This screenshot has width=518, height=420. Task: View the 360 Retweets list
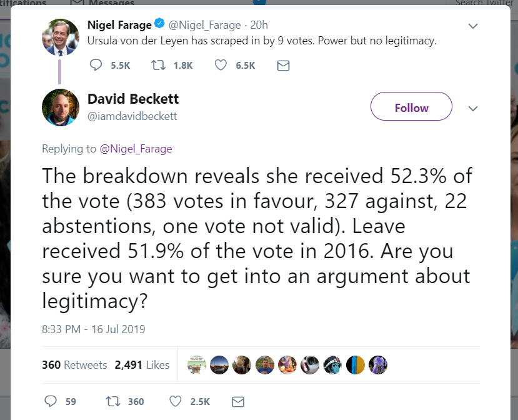[74, 365]
